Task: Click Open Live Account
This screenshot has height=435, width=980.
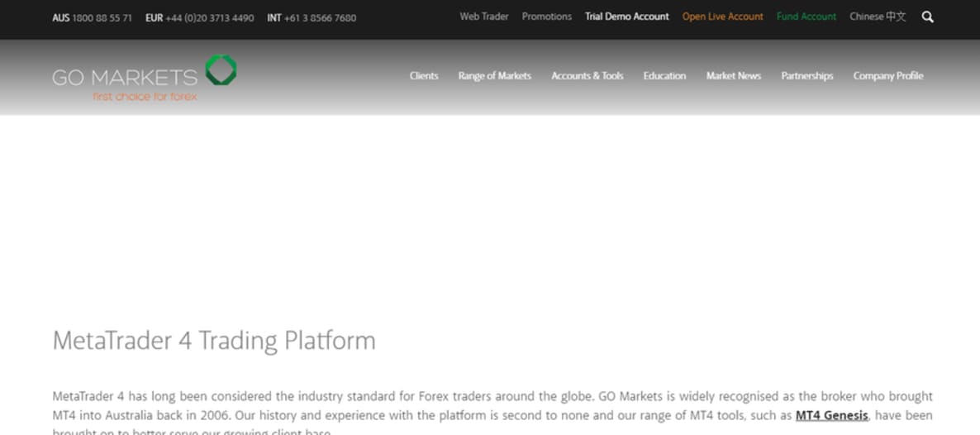Action: click(x=722, y=17)
